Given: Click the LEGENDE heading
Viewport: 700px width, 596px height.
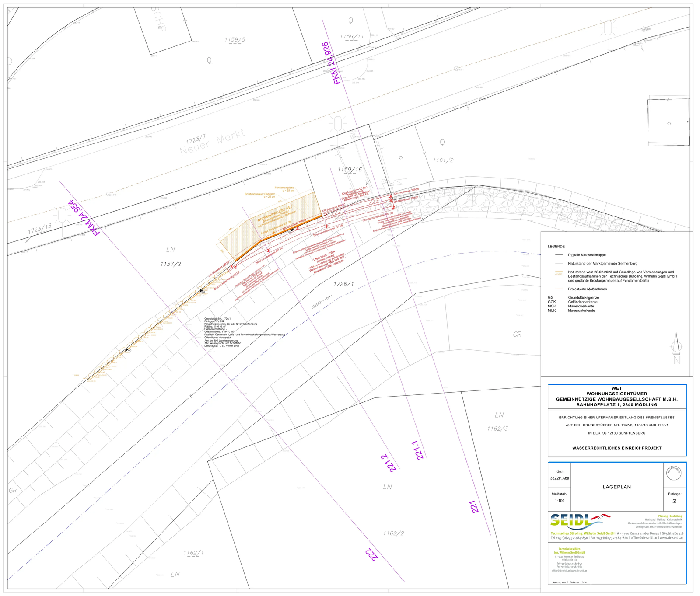Looking at the screenshot, I should [x=556, y=247].
